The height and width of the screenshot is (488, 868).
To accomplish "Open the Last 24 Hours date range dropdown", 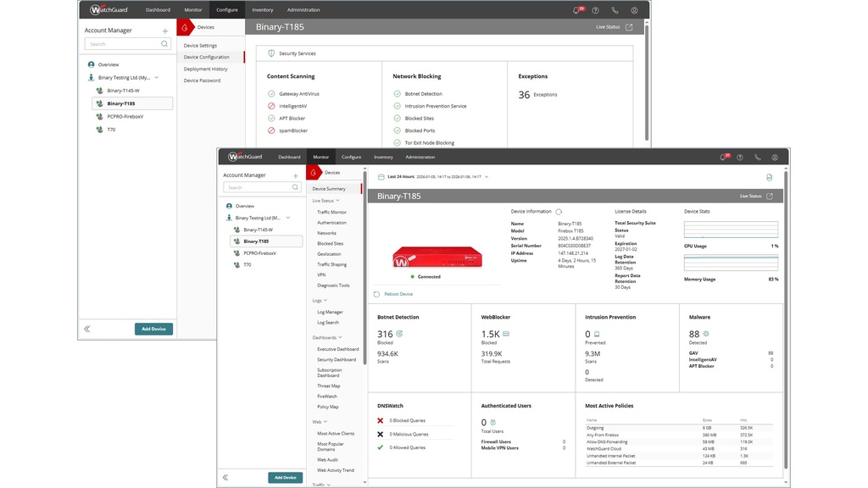I will 487,177.
